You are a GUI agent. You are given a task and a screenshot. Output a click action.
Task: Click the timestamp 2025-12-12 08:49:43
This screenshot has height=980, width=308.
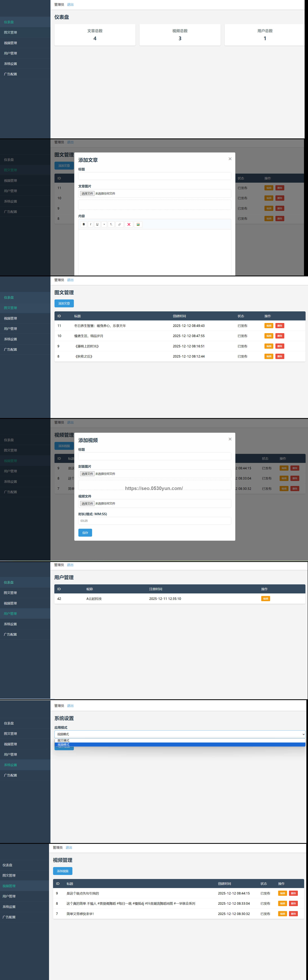(x=189, y=326)
